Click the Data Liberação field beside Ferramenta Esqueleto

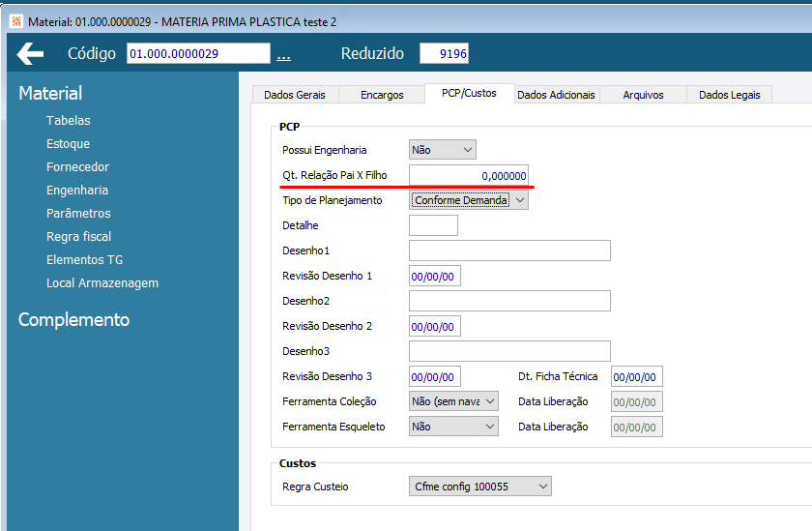tap(636, 427)
